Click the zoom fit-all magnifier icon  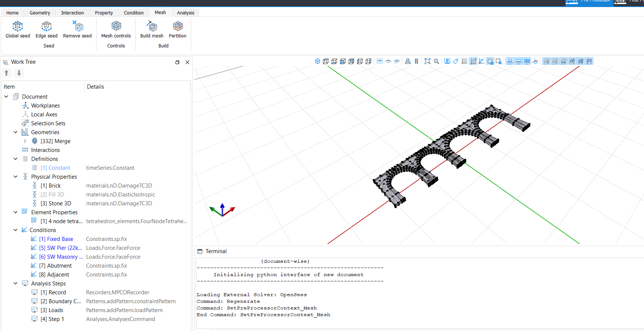click(x=428, y=61)
